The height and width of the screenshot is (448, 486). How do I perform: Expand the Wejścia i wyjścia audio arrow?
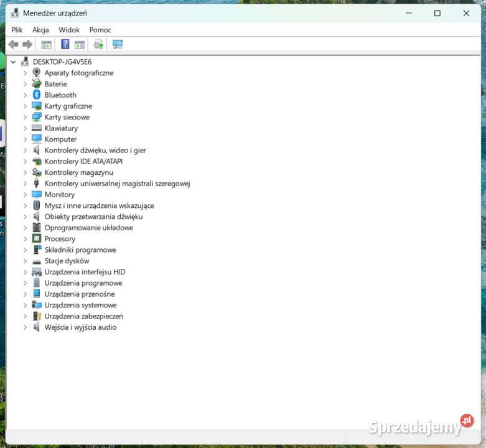pyautogui.click(x=25, y=327)
